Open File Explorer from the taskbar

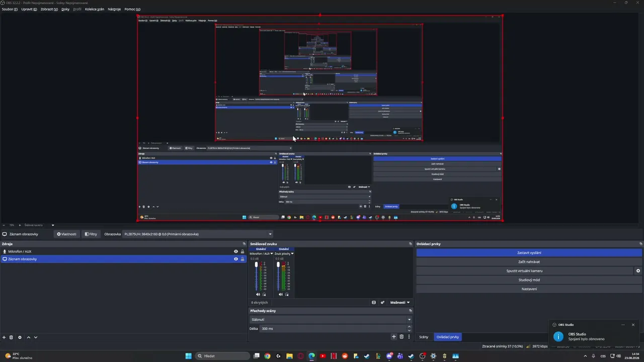pyautogui.click(x=289, y=356)
